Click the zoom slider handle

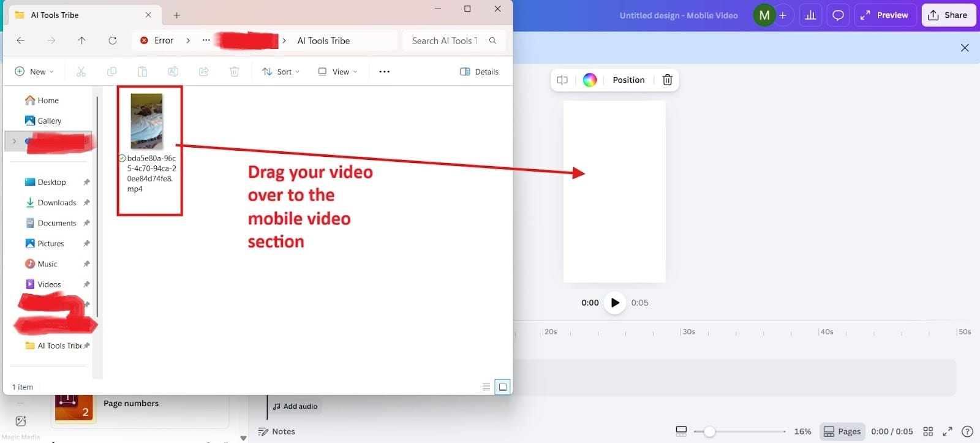click(x=709, y=431)
